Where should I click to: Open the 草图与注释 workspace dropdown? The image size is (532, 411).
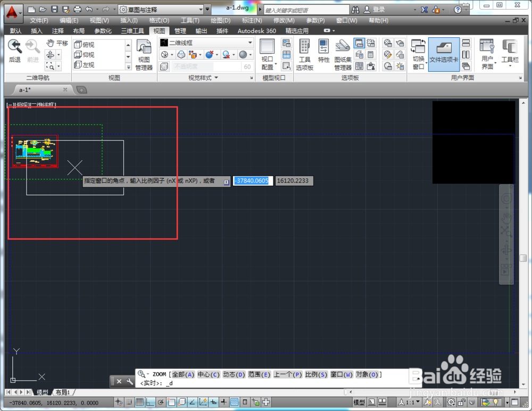(161, 10)
